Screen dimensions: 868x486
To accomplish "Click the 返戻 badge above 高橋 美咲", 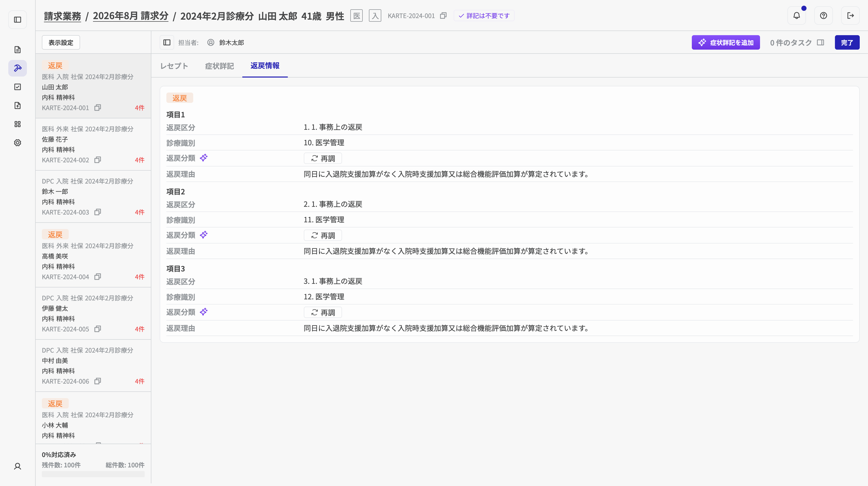I will 55,234.
